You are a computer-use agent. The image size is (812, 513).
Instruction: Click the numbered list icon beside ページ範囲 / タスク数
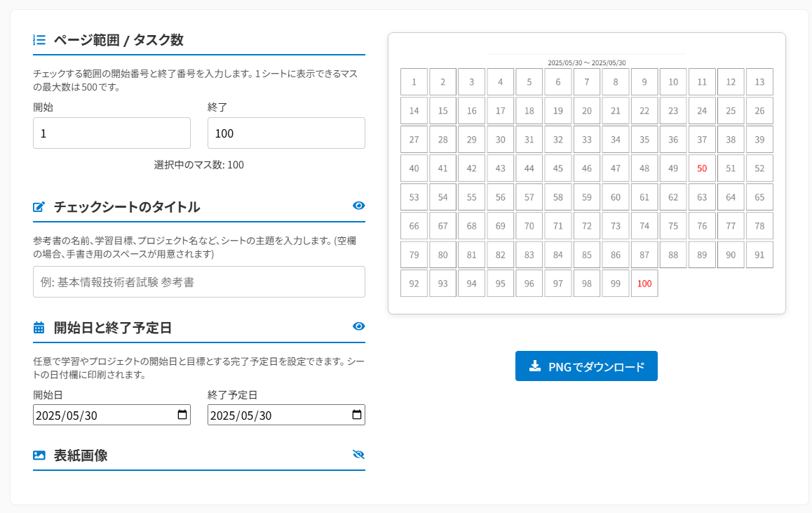[x=38, y=40]
